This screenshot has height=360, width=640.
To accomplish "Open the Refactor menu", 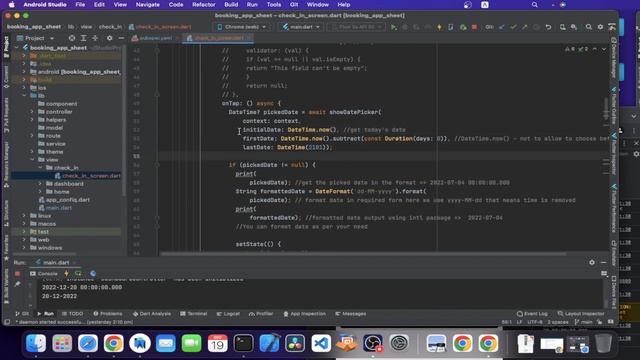I will (x=203, y=4).
